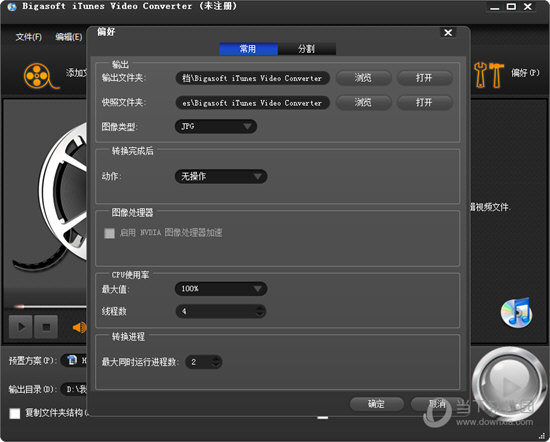Open the post-conversion action dropdown

[221, 176]
